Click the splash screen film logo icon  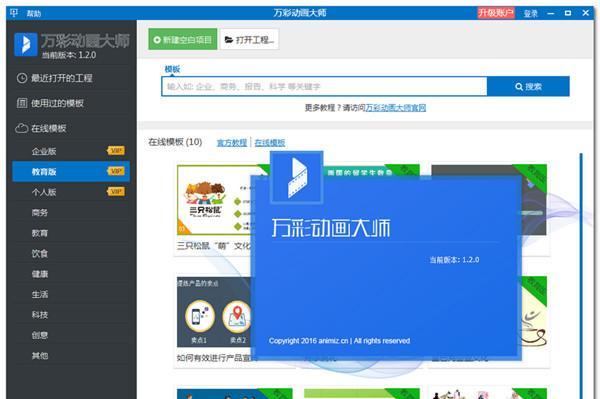pos(297,177)
